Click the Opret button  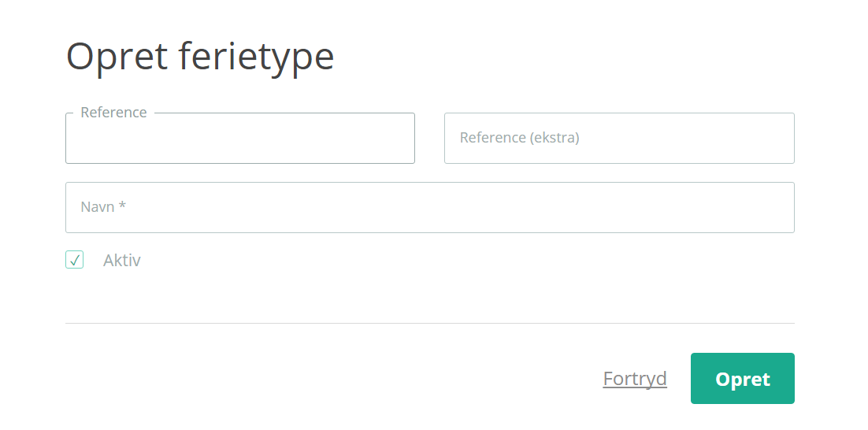click(742, 379)
